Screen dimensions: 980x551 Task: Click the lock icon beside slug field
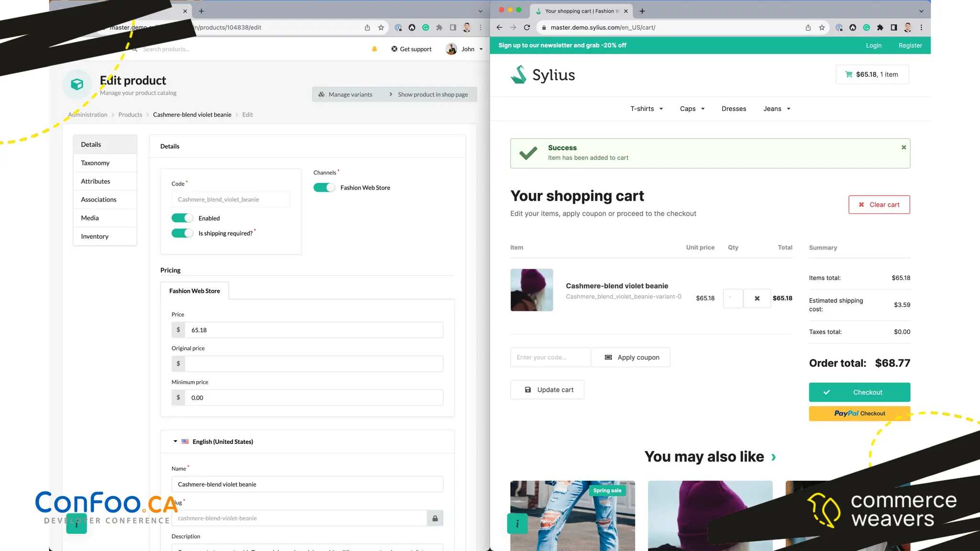[435, 518]
